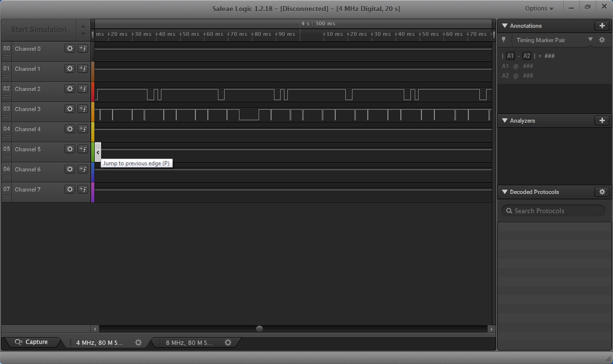The width and height of the screenshot is (613, 364).
Task: Click the Start Simulation button
Action: click(x=39, y=30)
